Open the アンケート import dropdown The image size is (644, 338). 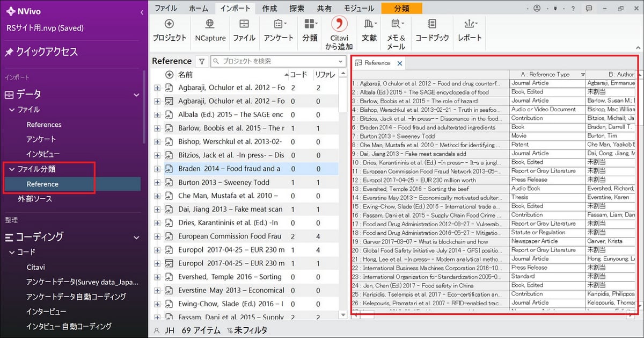click(280, 24)
